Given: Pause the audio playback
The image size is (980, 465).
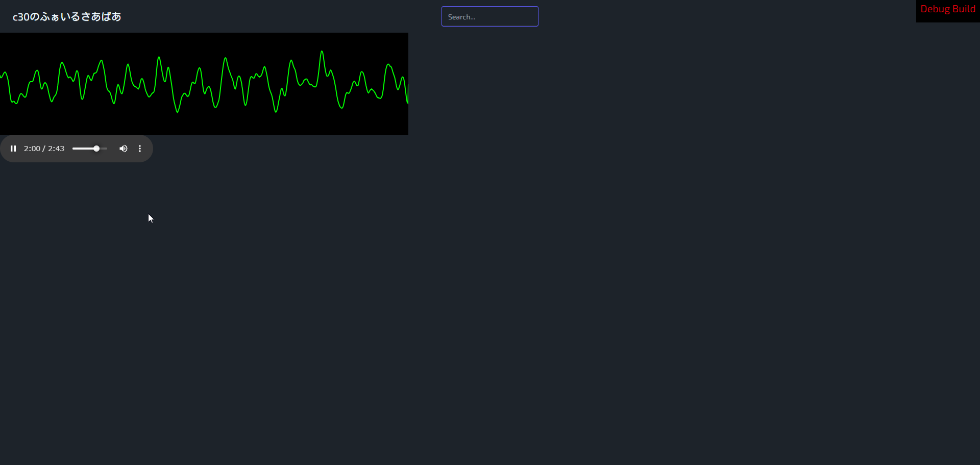Looking at the screenshot, I should (13, 149).
